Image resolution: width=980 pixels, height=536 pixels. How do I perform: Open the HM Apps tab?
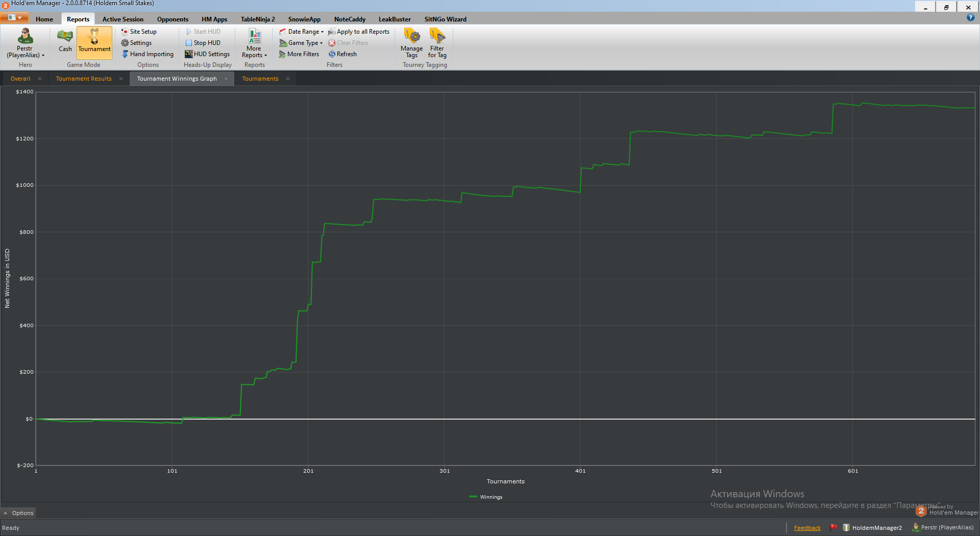click(214, 19)
